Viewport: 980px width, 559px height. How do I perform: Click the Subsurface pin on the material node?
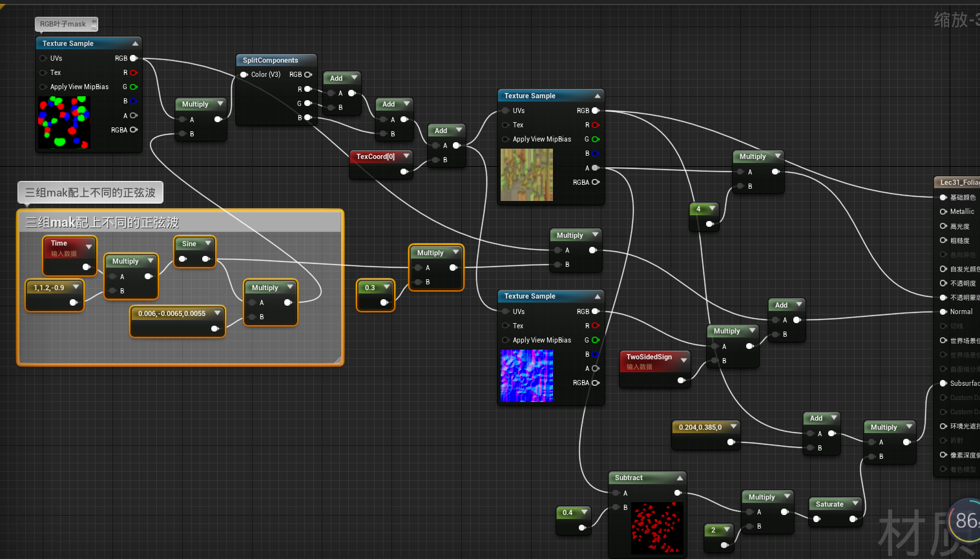tap(943, 383)
